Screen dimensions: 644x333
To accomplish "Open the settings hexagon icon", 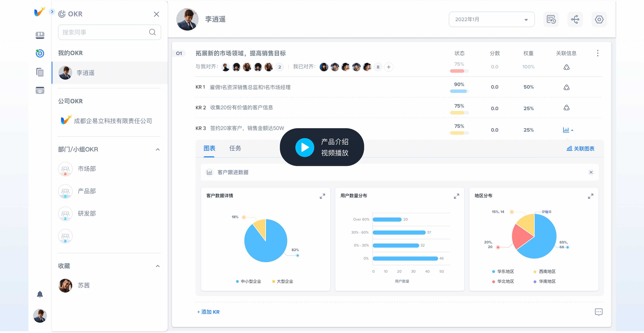I will pyautogui.click(x=599, y=19).
